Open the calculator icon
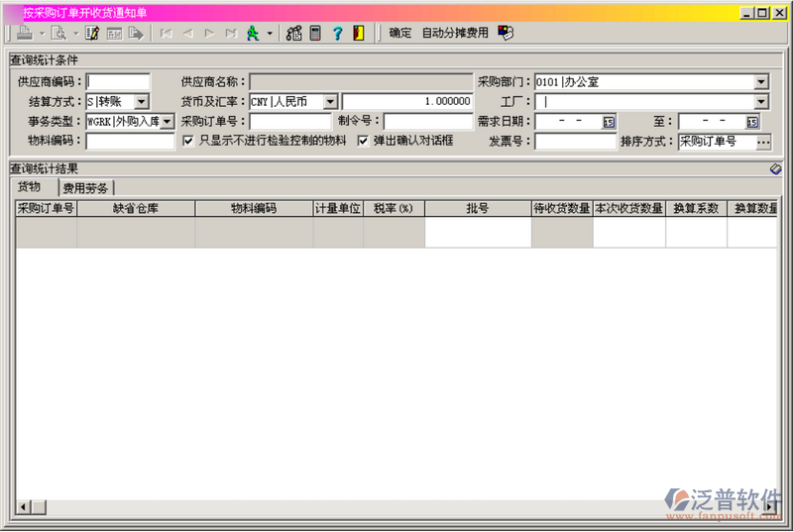This screenshot has height=532, width=793. coord(315,34)
